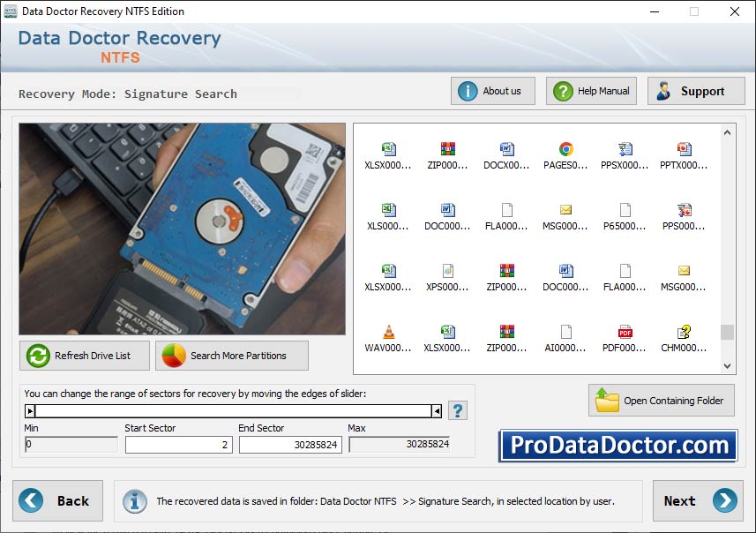This screenshot has width=756, height=533.
Task: Open the About us panel
Action: coord(492,90)
